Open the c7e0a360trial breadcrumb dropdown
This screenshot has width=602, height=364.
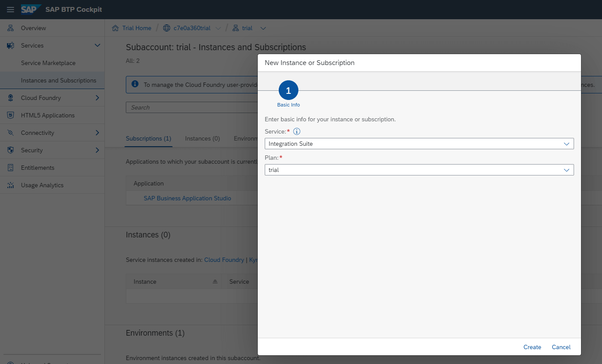218,28
